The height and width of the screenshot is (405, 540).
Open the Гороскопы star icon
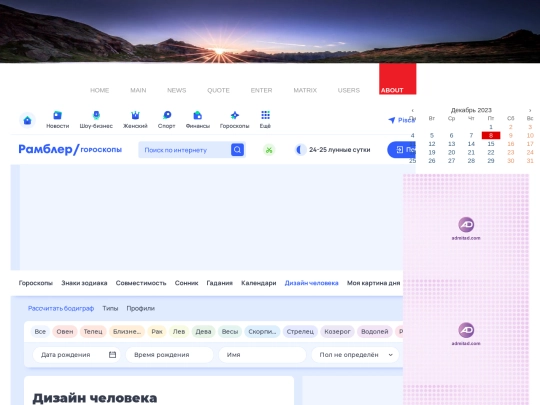[x=235, y=115]
